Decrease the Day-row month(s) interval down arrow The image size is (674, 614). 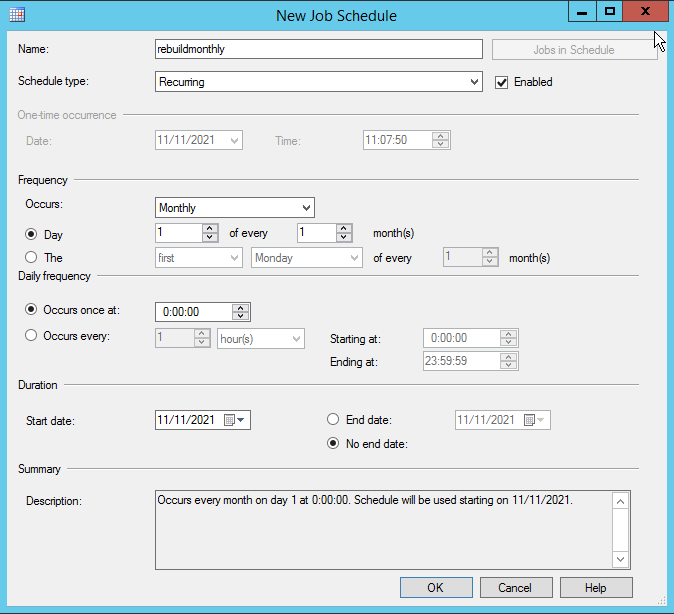pyautogui.click(x=343, y=237)
